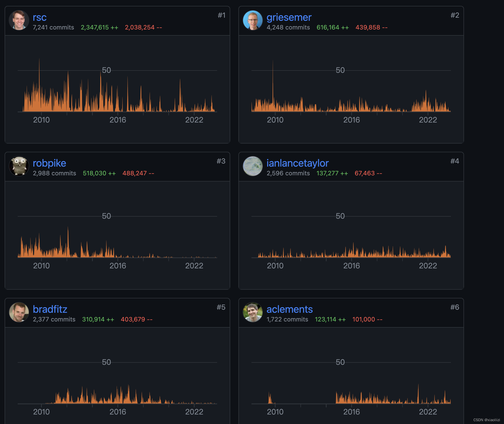This screenshot has height=424, width=504.
Task: Click the 2016 axis label in rsc's chart
Action: click(x=118, y=120)
